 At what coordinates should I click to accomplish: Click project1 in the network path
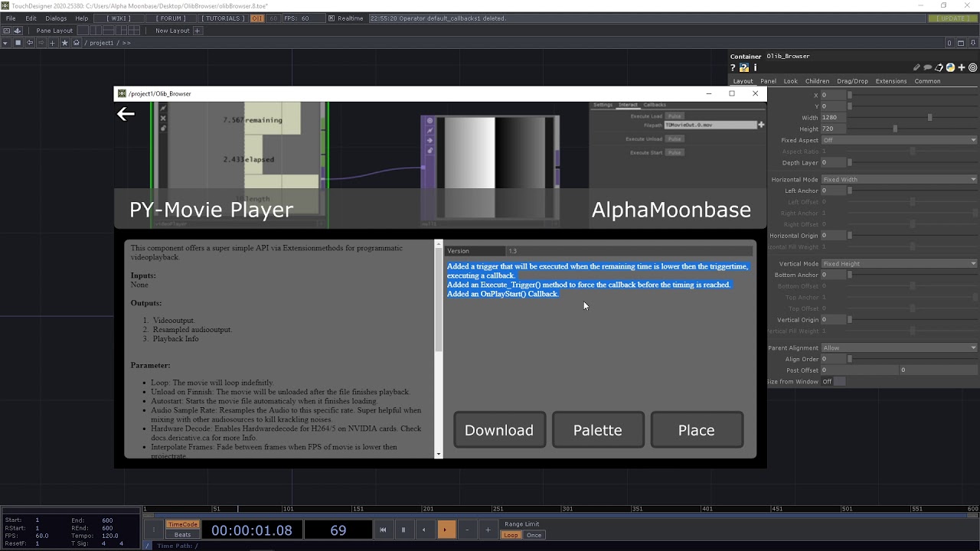click(x=102, y=43)
